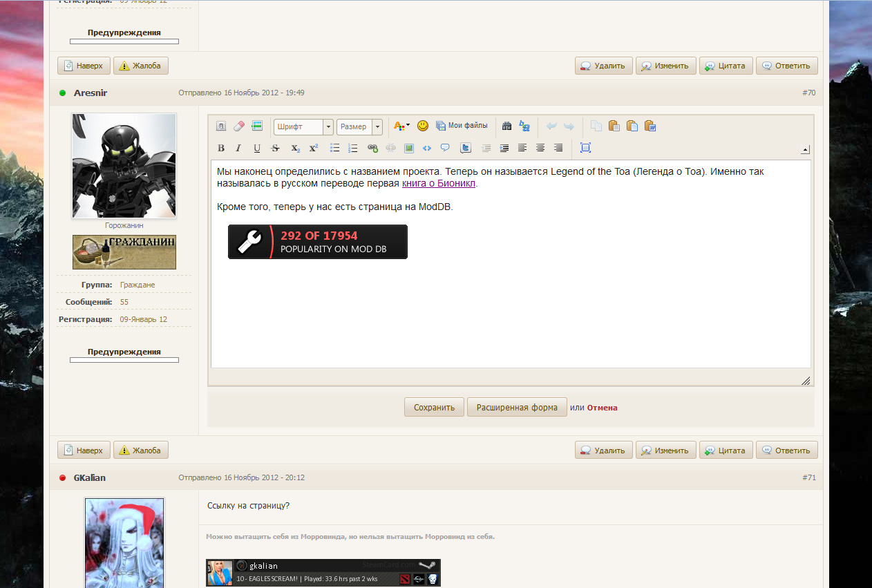Viewport: 872px width, 588px height.
Task: Click the increase indent icon
Action: (x=504, y=148)
